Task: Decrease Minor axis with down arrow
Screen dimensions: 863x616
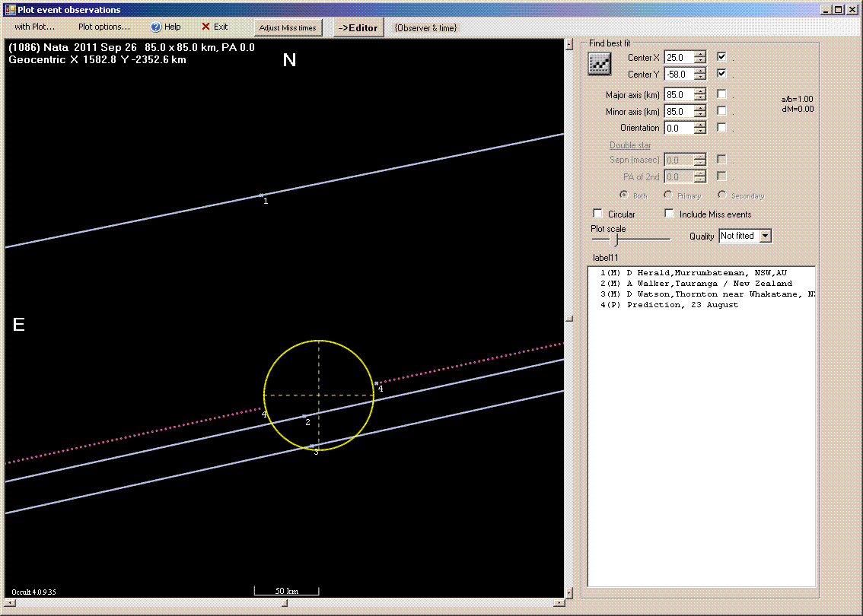Action: tap(699, 114)
